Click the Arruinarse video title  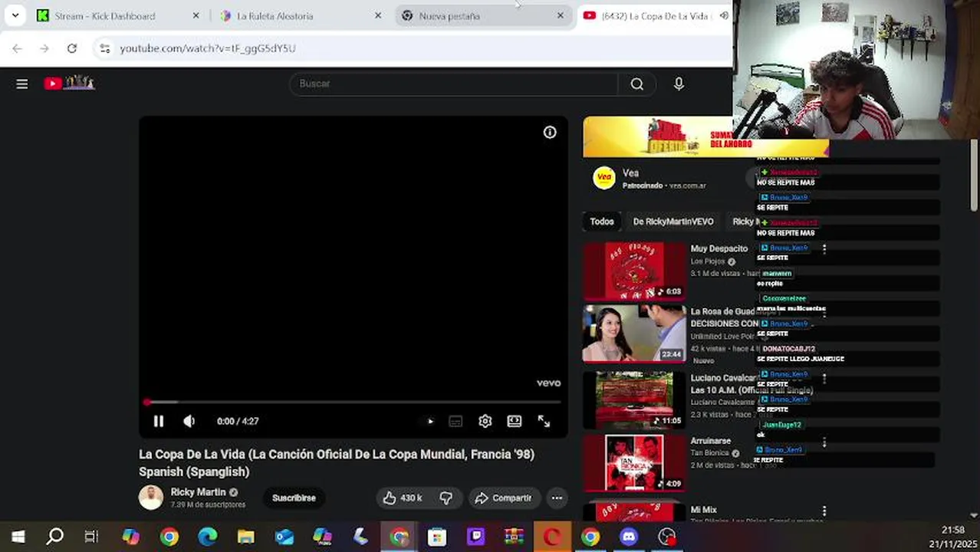(x=710, y=441)
